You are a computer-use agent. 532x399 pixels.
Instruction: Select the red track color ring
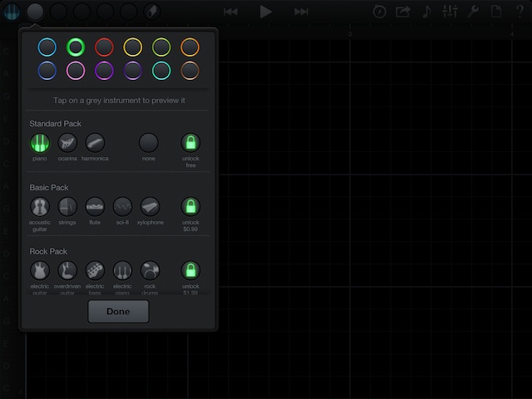[x=104, y=47]
